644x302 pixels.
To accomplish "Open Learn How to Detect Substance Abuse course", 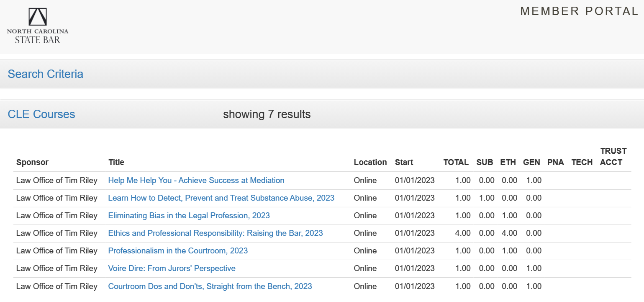I will tap(221, 198).
